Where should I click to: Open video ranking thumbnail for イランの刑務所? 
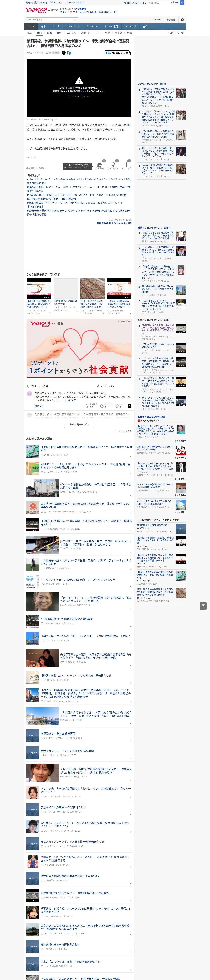tap(181, 348)
